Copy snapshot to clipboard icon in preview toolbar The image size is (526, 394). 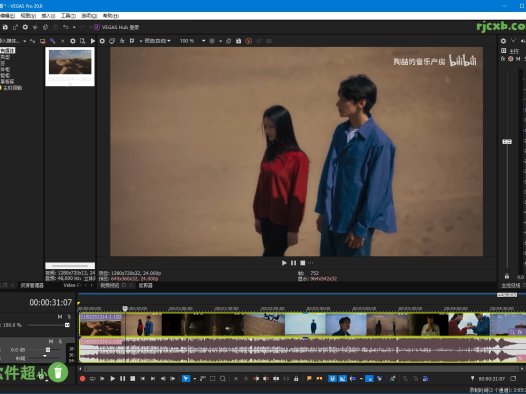tap(228, 41)
